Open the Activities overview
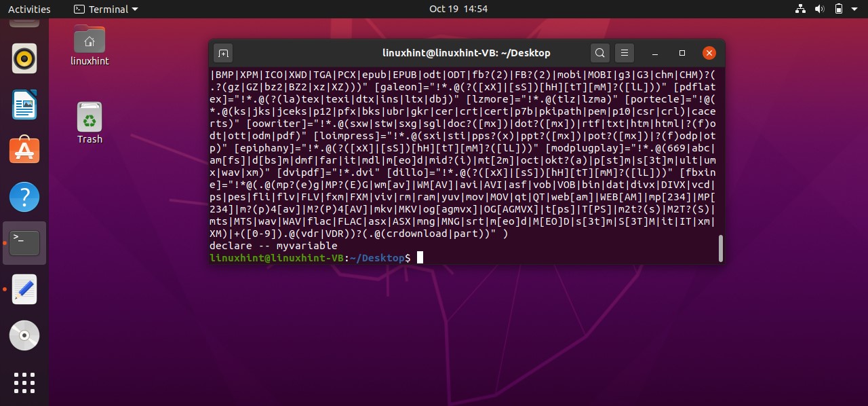 (29, 9)
